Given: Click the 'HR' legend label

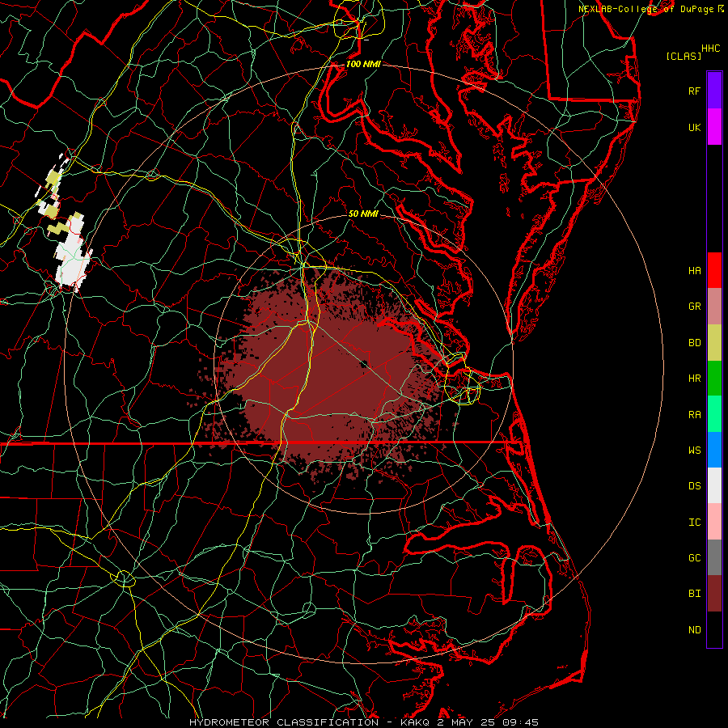Looking at the screenshot, I should pos(694,379).
